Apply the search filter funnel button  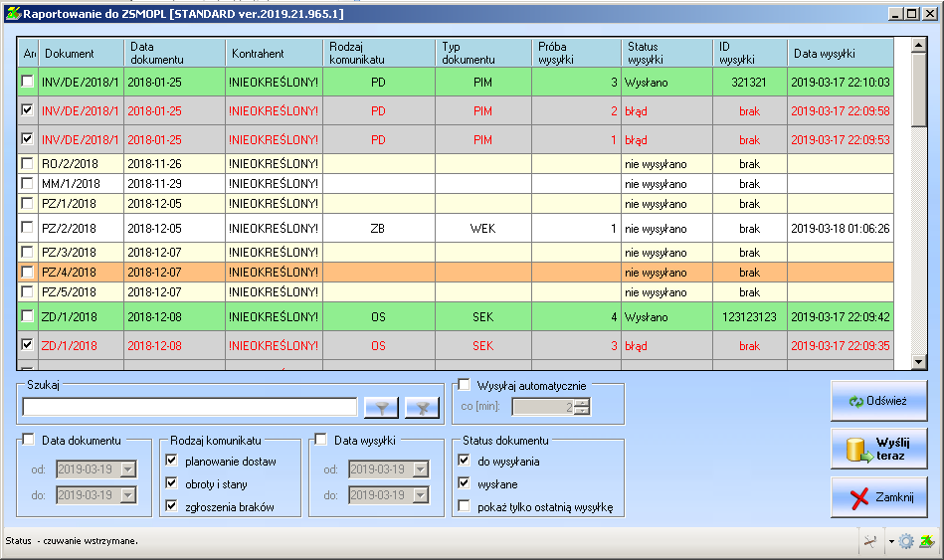click(x=382, y=408)
